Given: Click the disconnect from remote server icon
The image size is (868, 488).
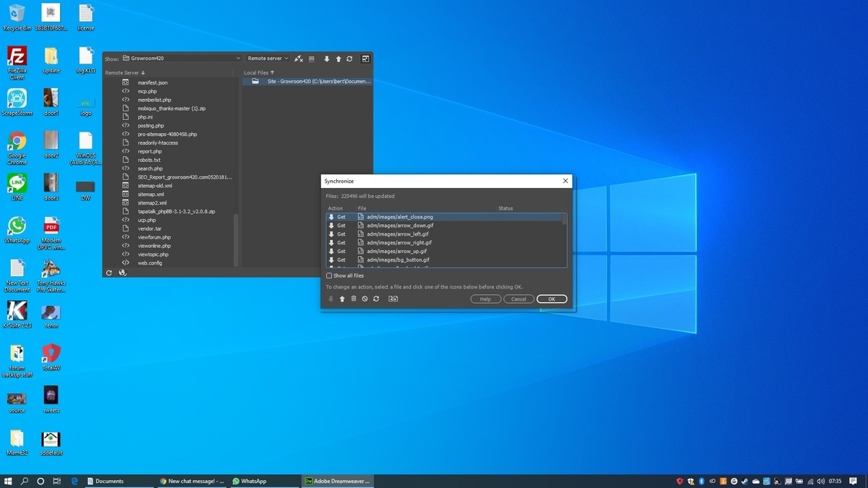Looking at the screenshot, I should tap(299, 59).
